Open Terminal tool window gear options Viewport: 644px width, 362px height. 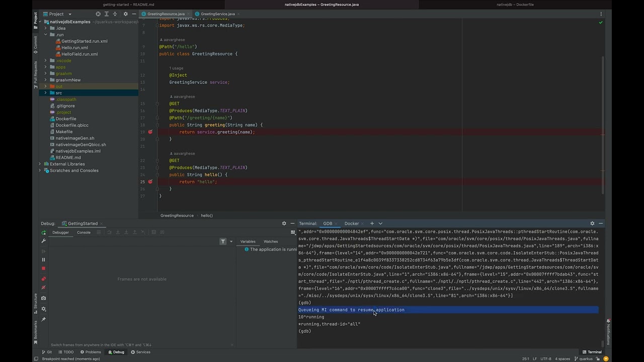pyautogui.click(x=592, y=223)
